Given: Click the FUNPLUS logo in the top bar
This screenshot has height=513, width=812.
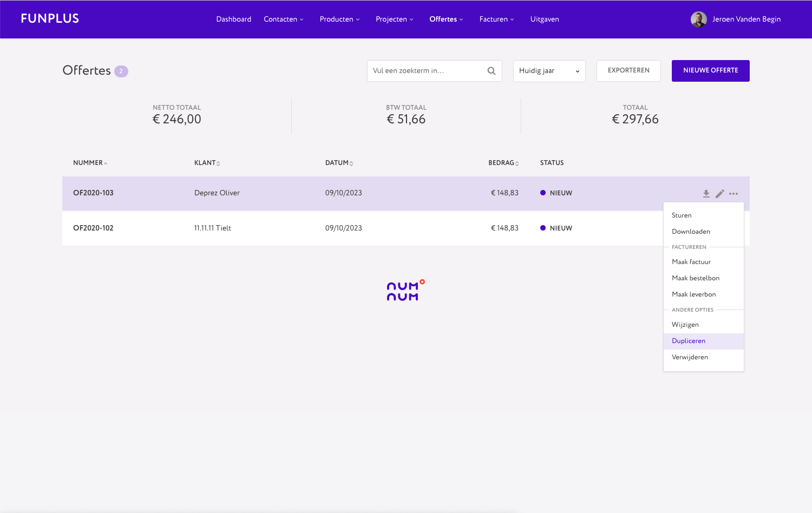Looking at the screenshot, I should coord(50,18).
